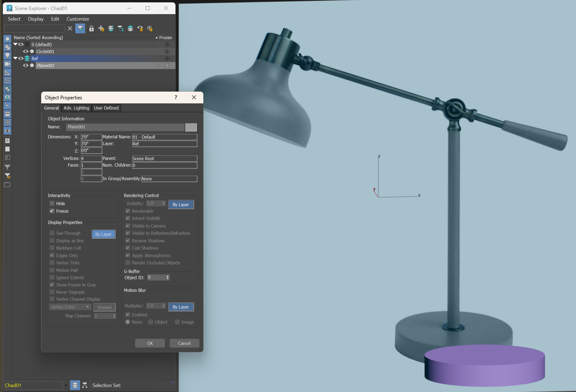Viewport: 576px width, 392px height.
Task: Click the Object ID spinner arrows
Action: (x=167, y=277)
